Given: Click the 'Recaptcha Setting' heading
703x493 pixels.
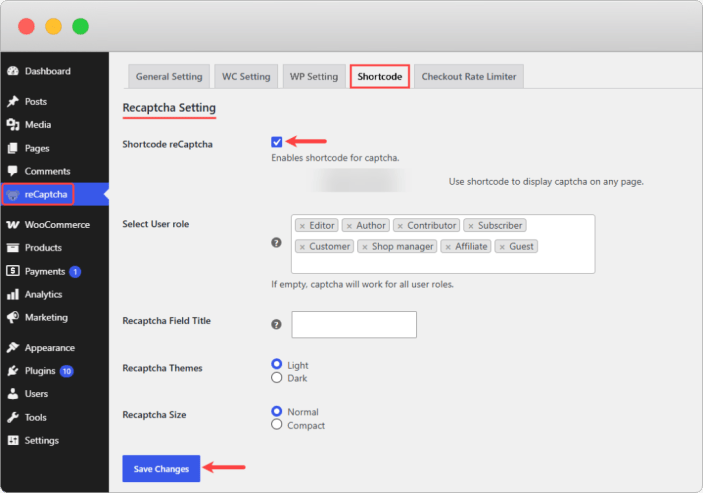Looking at the screenshot, I should (x=169, y=108).
